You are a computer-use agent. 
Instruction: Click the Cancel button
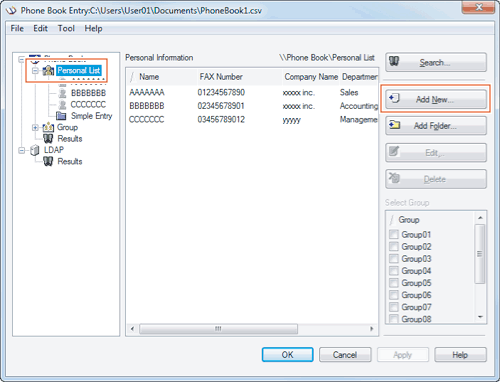[345, 355]
